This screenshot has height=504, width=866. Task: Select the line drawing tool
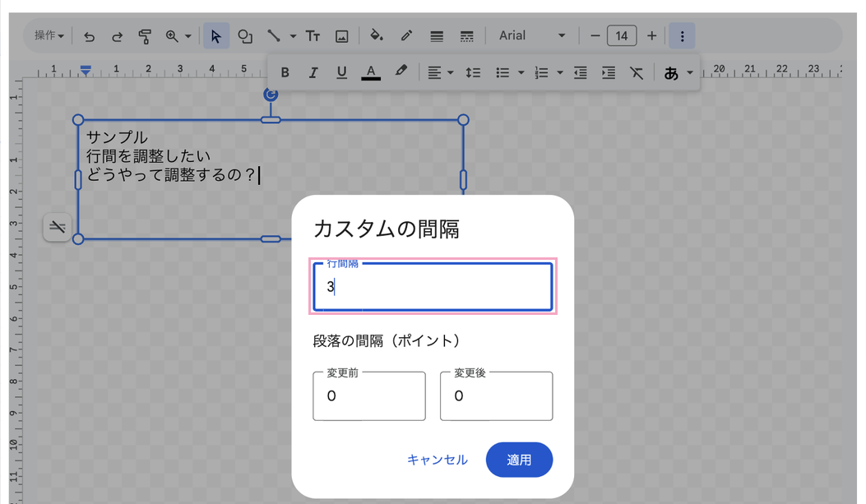273,36
